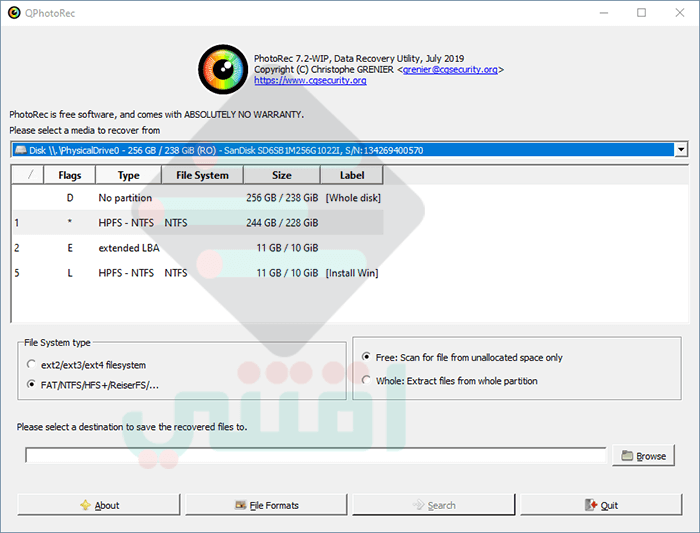Maximize the QPhotoRec window
Viewport: 700px width, 533px height.
point(642,12)
